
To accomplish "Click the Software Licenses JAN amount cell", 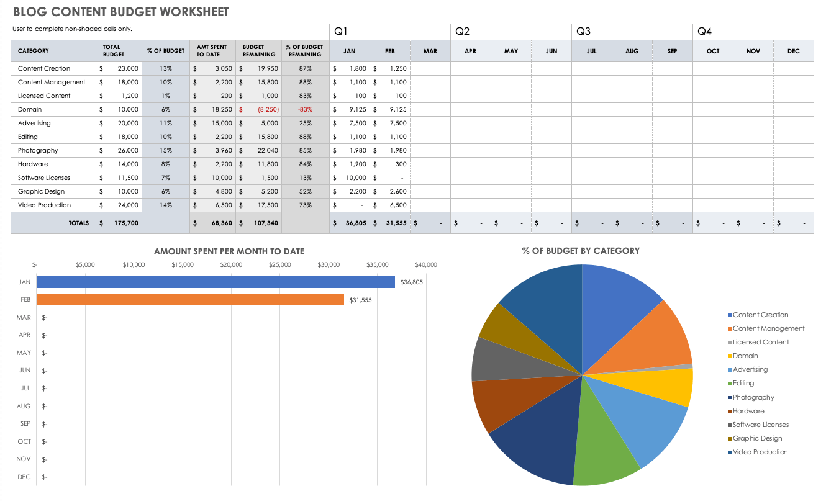I will [350, 178].
